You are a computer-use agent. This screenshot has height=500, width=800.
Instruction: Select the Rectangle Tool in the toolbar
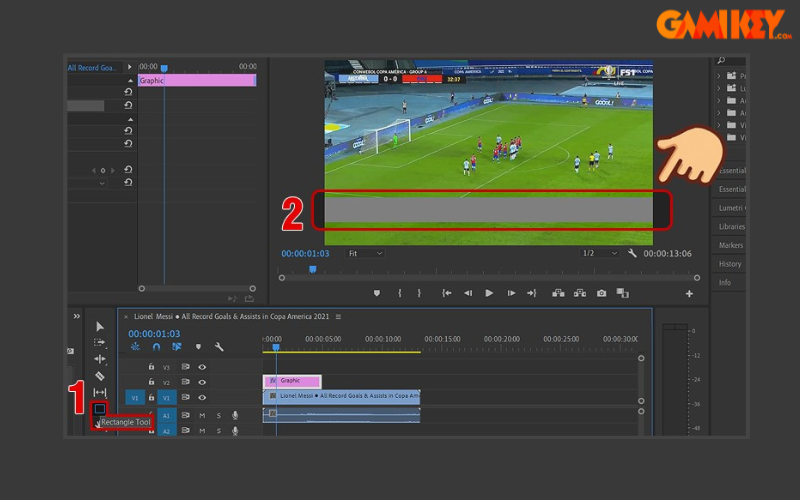point(99,409)
